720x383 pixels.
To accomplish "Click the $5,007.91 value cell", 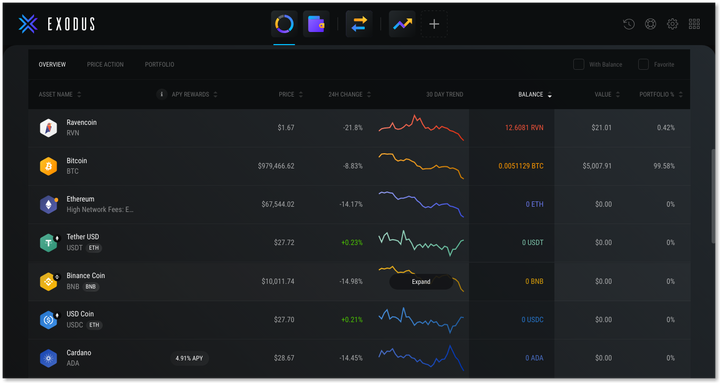I will [x=597, y=166].
